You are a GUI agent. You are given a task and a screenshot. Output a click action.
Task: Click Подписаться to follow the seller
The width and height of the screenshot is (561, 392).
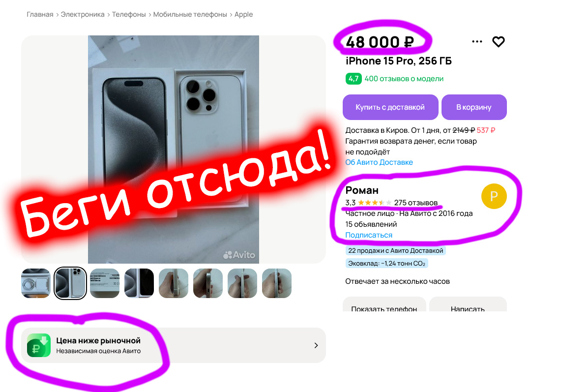[x=369, y=235]
